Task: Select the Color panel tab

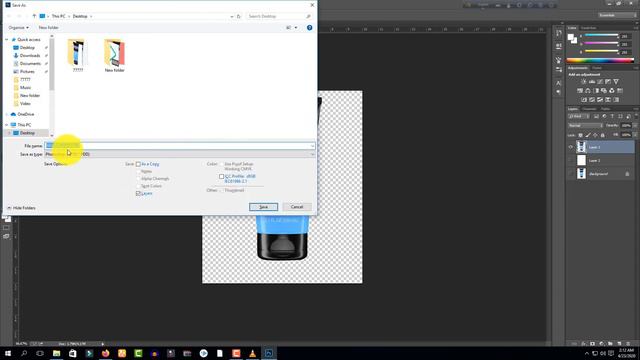Action: tap(572, 28)
